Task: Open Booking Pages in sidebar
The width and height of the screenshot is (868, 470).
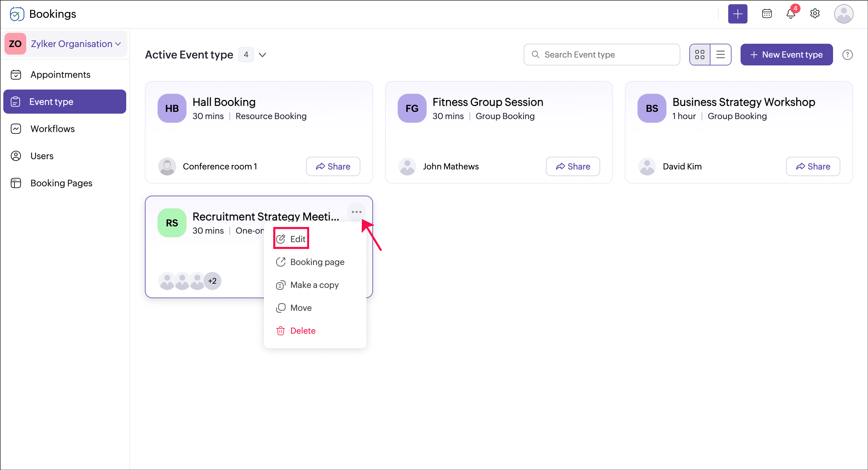Action: tap(61, 183)
